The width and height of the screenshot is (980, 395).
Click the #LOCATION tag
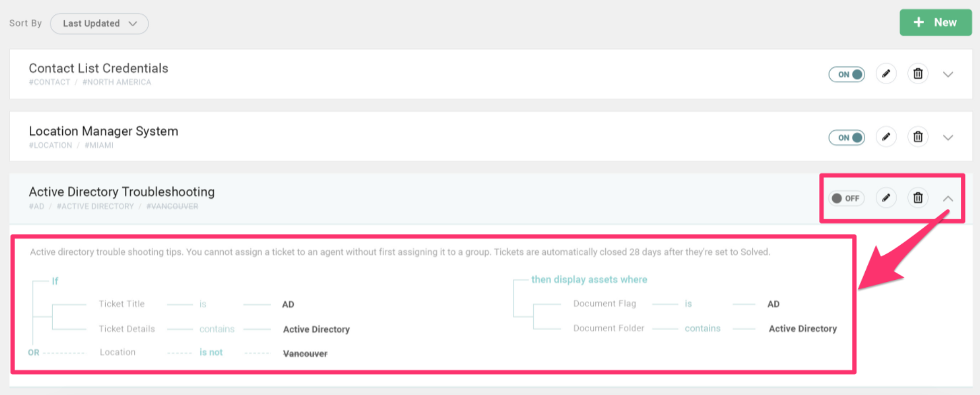pyautogui.click(x=50, y=145)
